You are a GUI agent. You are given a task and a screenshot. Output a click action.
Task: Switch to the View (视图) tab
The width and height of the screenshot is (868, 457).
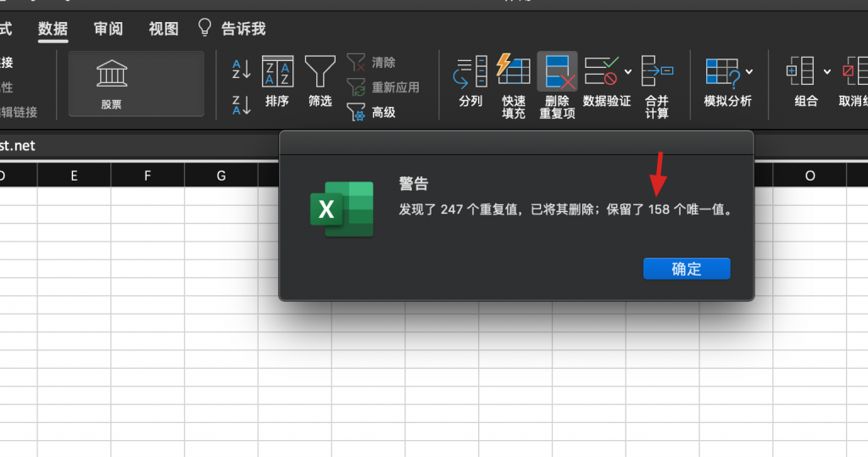(x=164, y=29)
